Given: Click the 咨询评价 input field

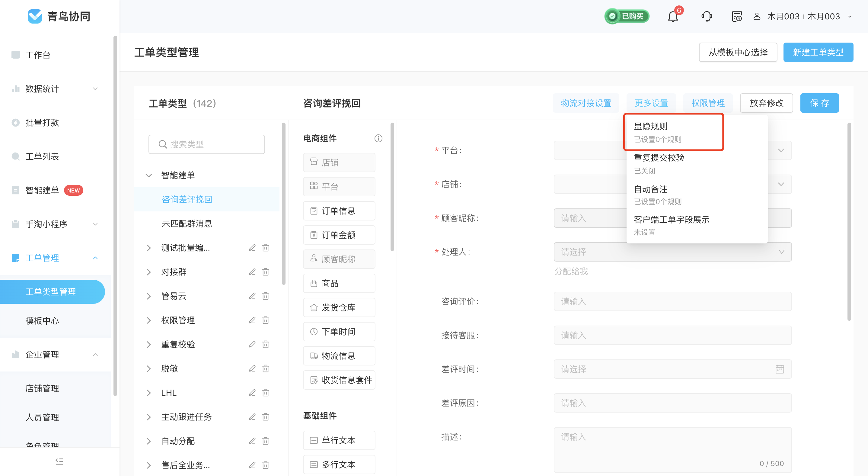Looking at the screenshot, I should click(x=672, y=301).
